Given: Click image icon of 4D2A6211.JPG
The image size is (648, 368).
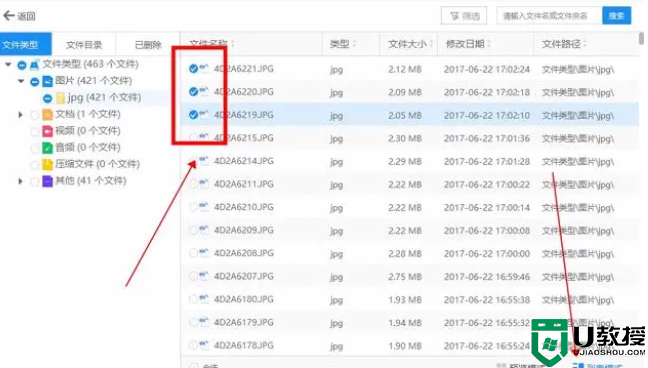Looking at the screenshot, I should [204, 184].
